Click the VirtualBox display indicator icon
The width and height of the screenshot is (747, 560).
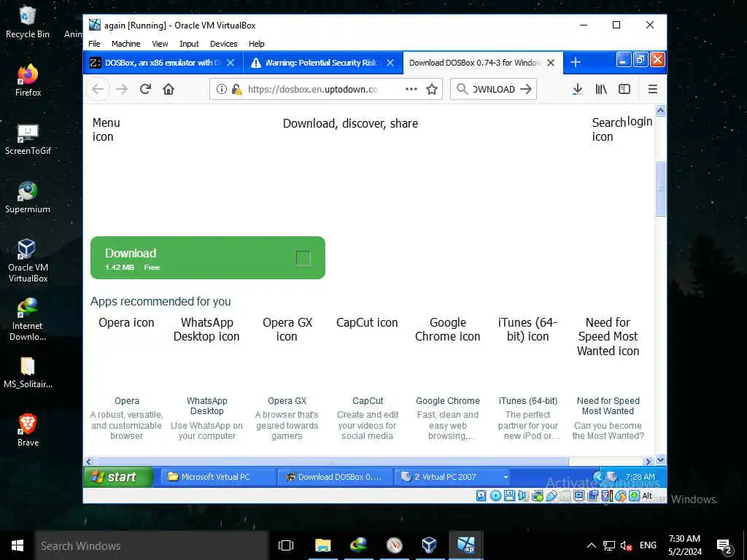pyautogui.click(x=578, y=496)
